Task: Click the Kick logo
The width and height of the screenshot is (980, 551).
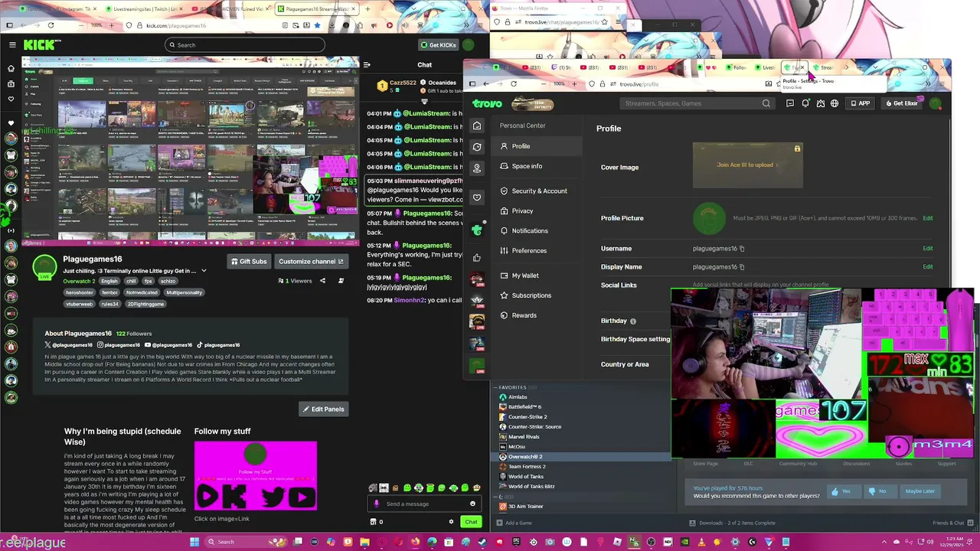Action: (39, 45)
